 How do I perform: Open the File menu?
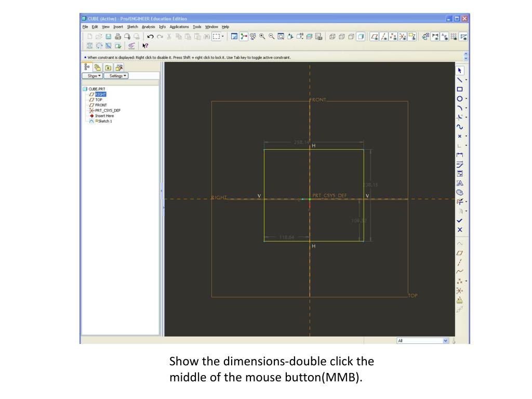pos(85,27)
